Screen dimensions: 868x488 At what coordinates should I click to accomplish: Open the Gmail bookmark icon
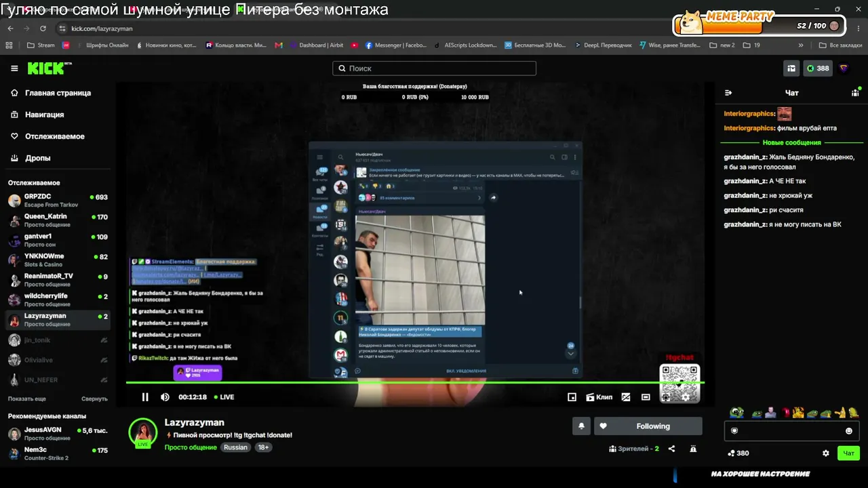pos(279,45)
